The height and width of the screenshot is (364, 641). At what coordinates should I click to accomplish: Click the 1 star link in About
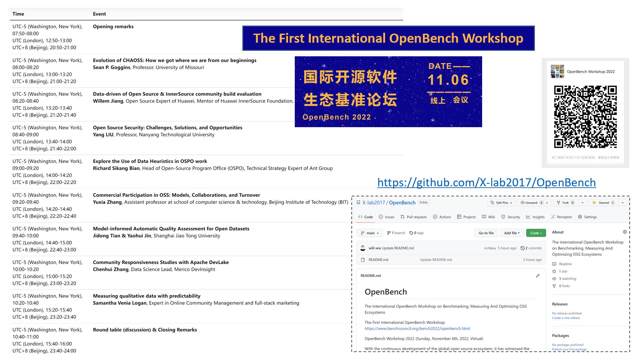click(x=560, y=271)
